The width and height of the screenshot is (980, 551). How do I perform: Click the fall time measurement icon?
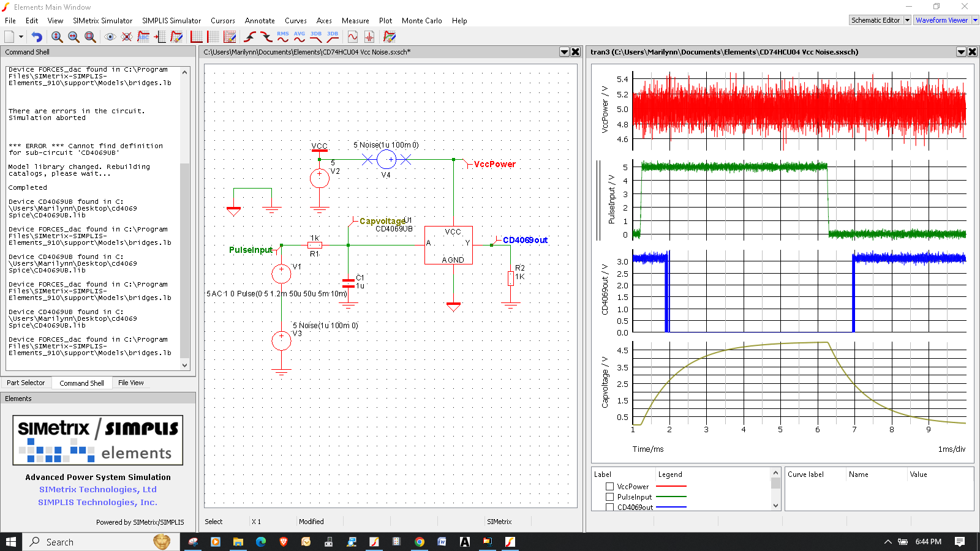coord(266,37)
